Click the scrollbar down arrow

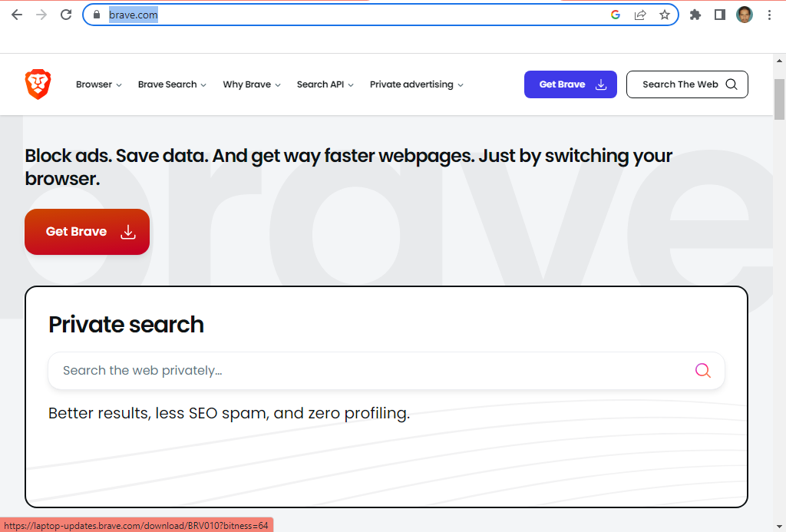(779, 526)
